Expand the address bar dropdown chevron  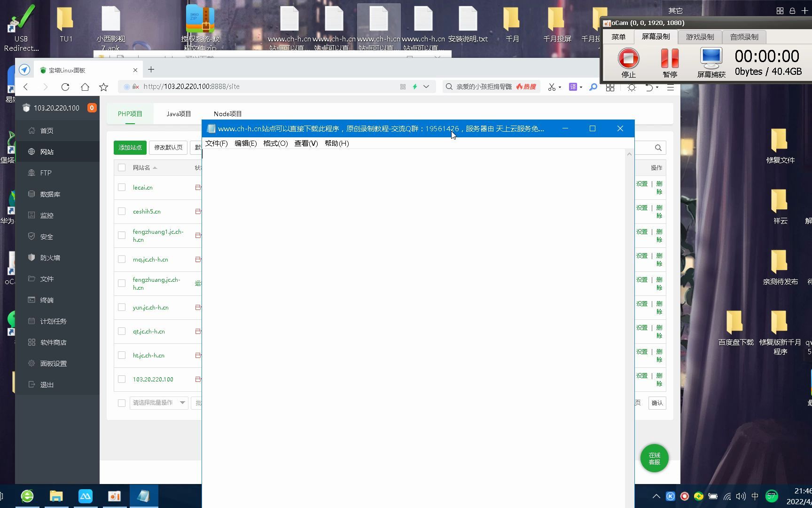pos(426,87)
